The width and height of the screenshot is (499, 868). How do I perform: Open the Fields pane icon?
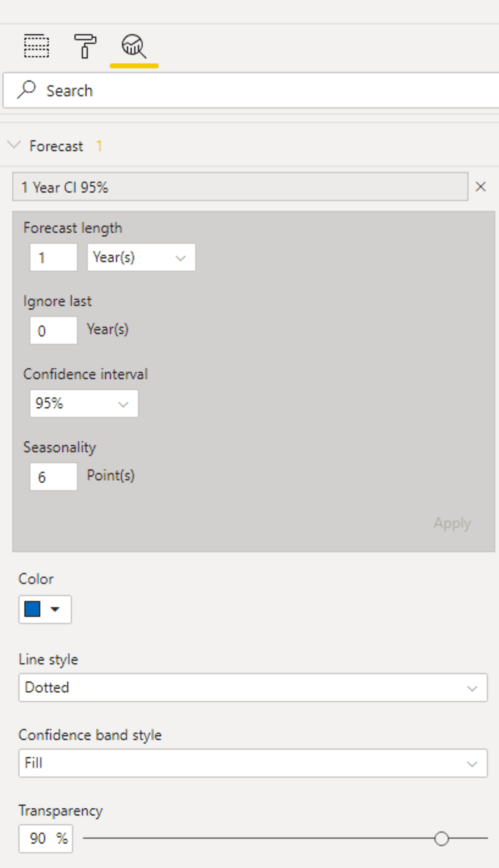point(37,46)
